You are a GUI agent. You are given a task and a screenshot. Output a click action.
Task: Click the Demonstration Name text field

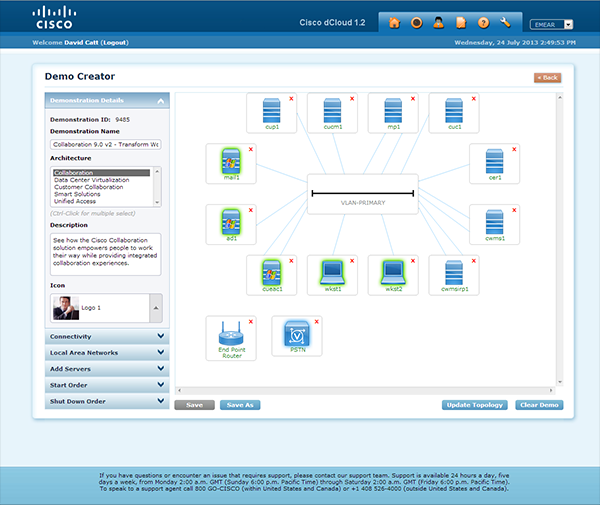point(104,144)
